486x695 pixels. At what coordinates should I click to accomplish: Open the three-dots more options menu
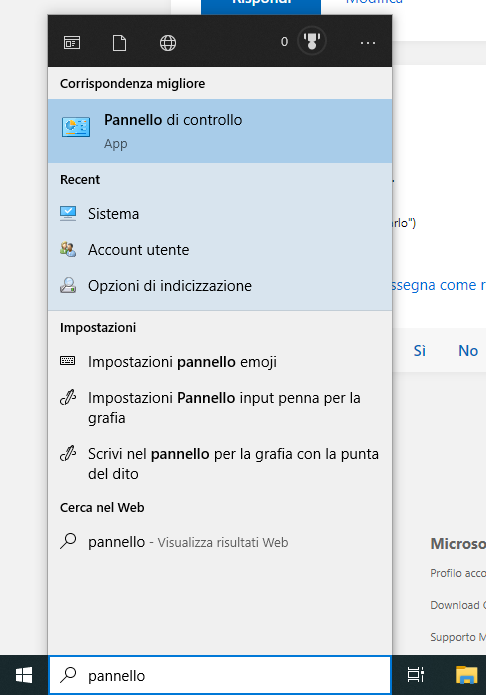[x=368, y=43]
